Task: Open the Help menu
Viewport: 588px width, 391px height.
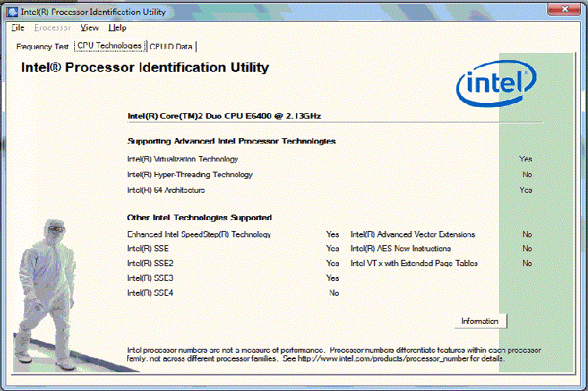Action: (117, 28)
